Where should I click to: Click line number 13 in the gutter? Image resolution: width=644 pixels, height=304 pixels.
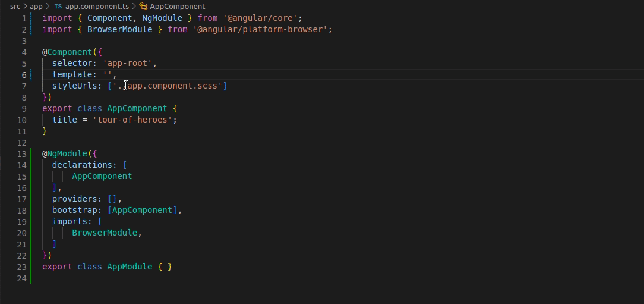(22, 154)
